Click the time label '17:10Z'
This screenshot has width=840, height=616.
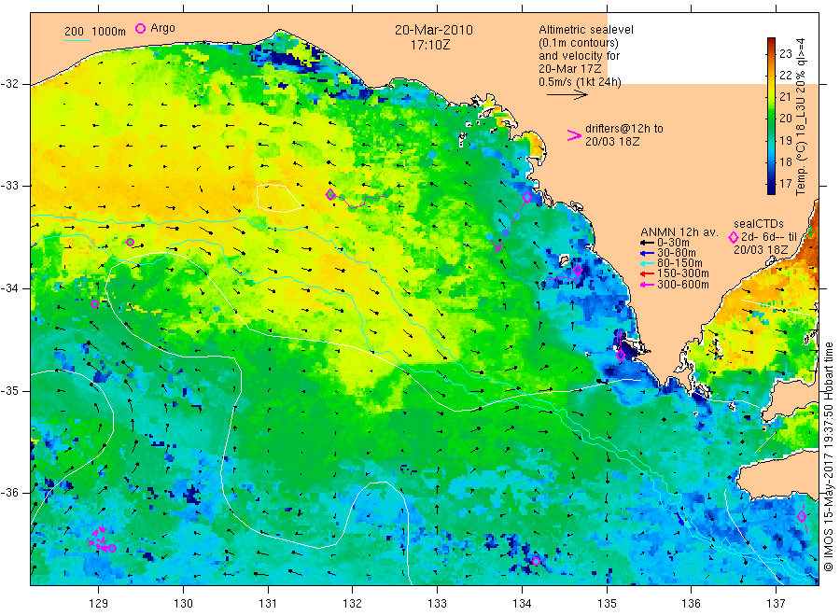430,45
